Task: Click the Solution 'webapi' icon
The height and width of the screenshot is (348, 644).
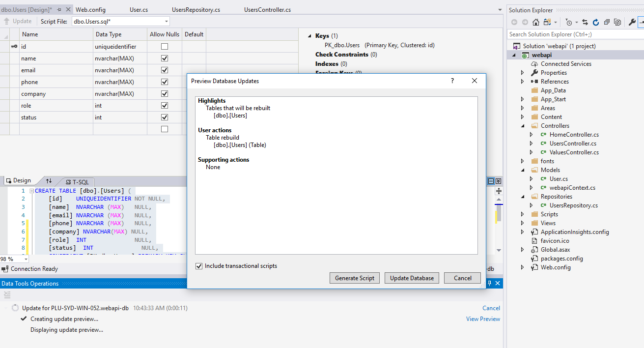Action: (517, 46)
